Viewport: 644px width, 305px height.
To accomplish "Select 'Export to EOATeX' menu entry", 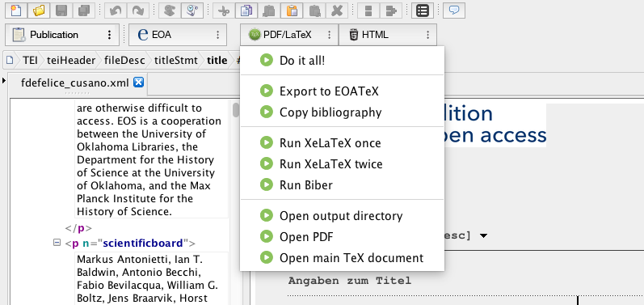I will click(342, 91).
